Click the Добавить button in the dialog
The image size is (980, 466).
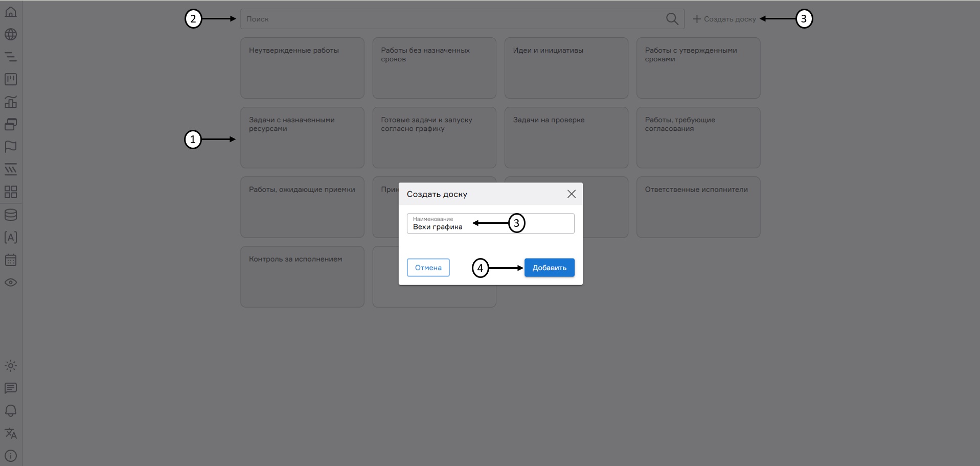click(549, 267)
